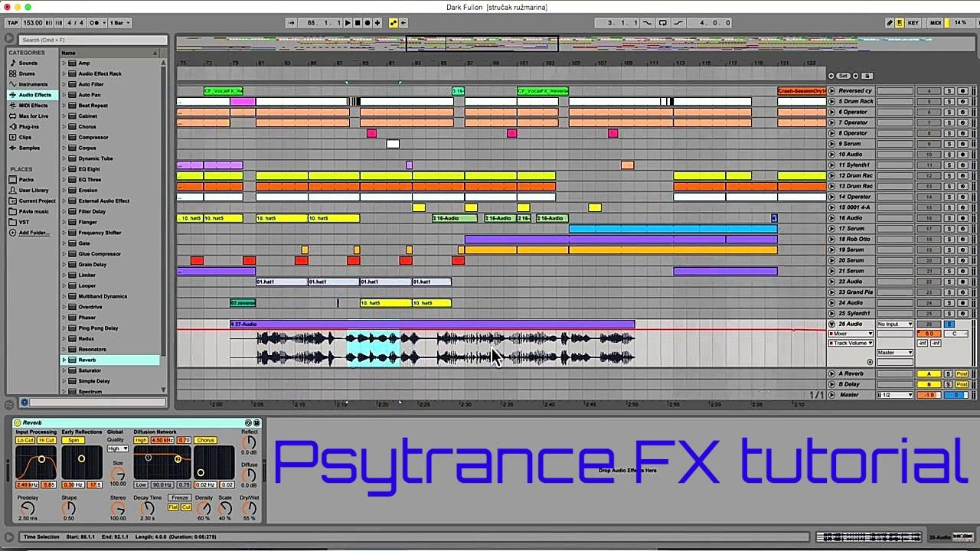The image size is (980, 551).
Task: Click the Previous Locator arrow button
Action: (831, 76)
